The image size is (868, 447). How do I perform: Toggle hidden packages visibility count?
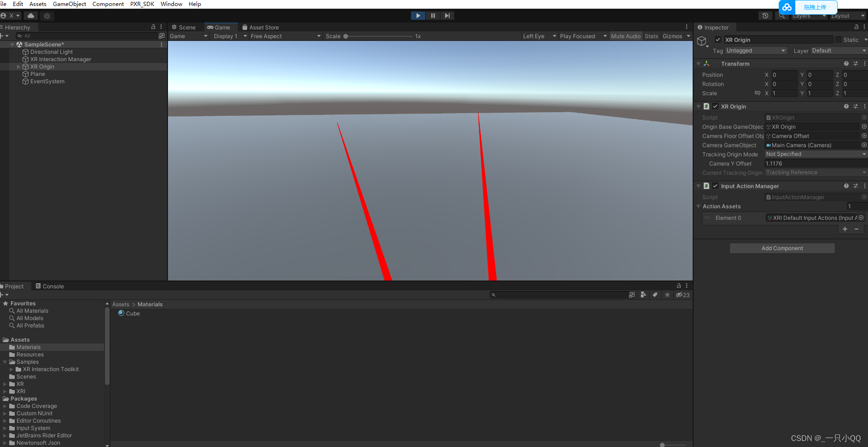coord(683,295)
